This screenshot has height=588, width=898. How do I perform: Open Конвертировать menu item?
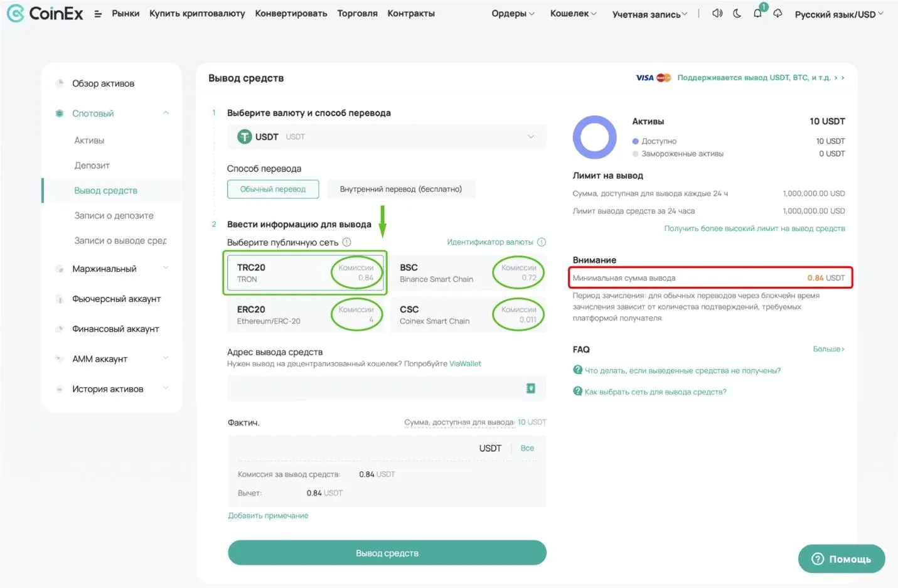pyautogui.click(x=291, y=13)
